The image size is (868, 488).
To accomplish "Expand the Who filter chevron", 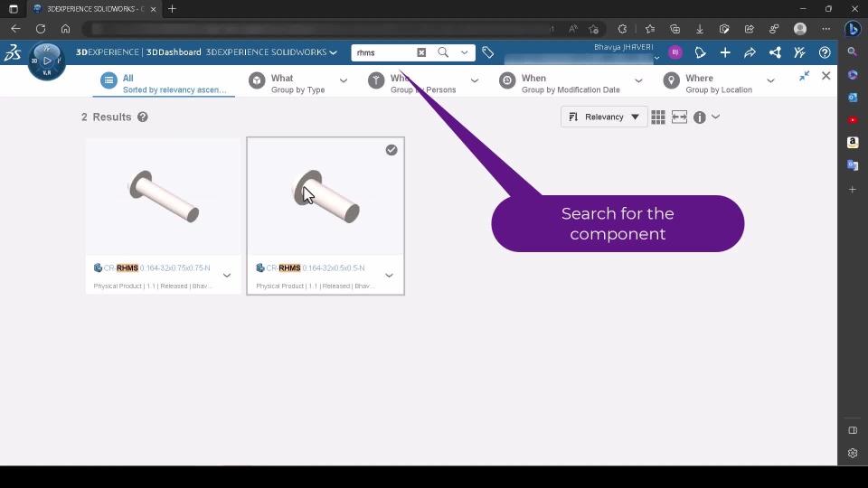I will (475, 80).
